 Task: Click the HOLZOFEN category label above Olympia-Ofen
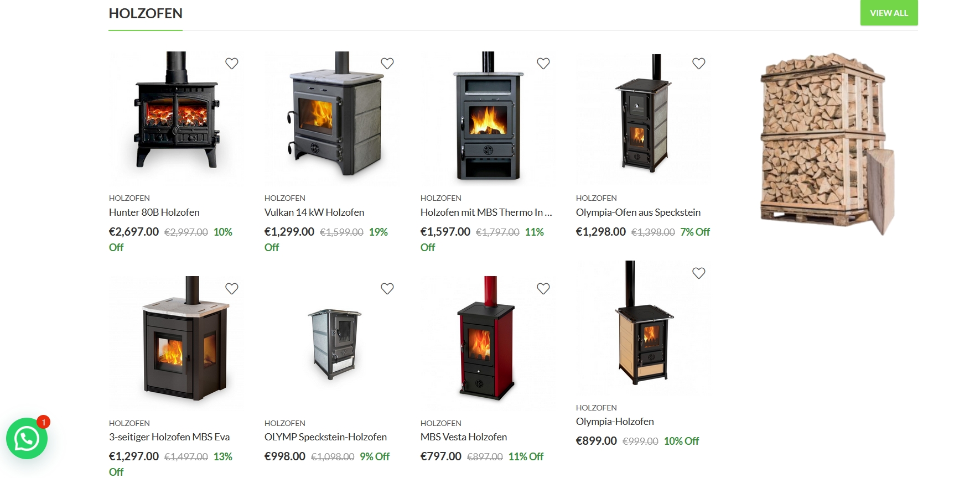pyautogui.click(x=596, y=198)
